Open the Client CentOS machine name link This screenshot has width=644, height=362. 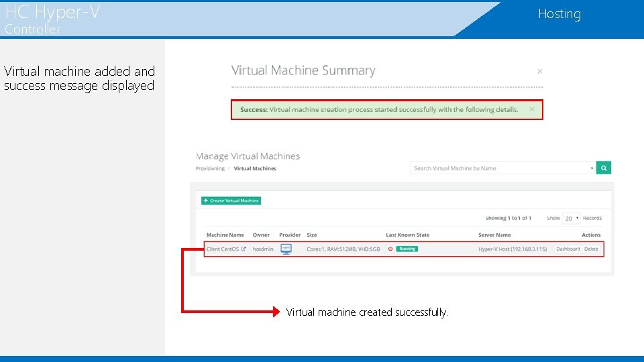pos(222,249)
